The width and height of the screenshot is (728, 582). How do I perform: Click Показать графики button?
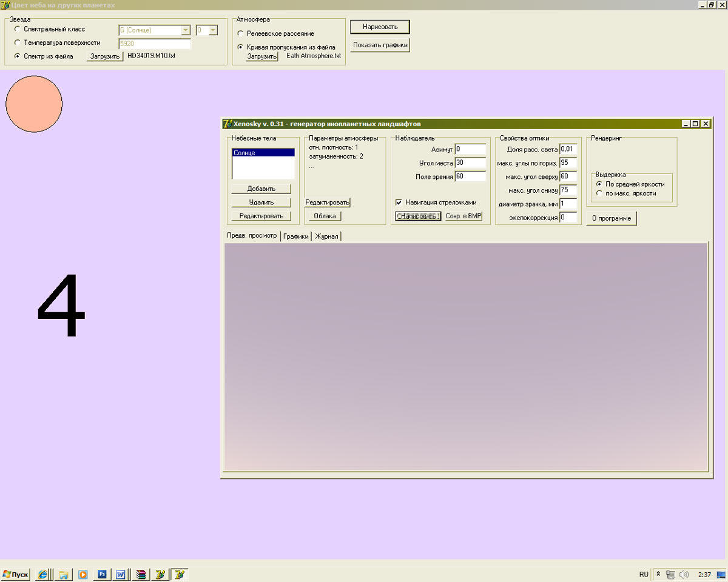pyautogui.click(x=380, y=45)
